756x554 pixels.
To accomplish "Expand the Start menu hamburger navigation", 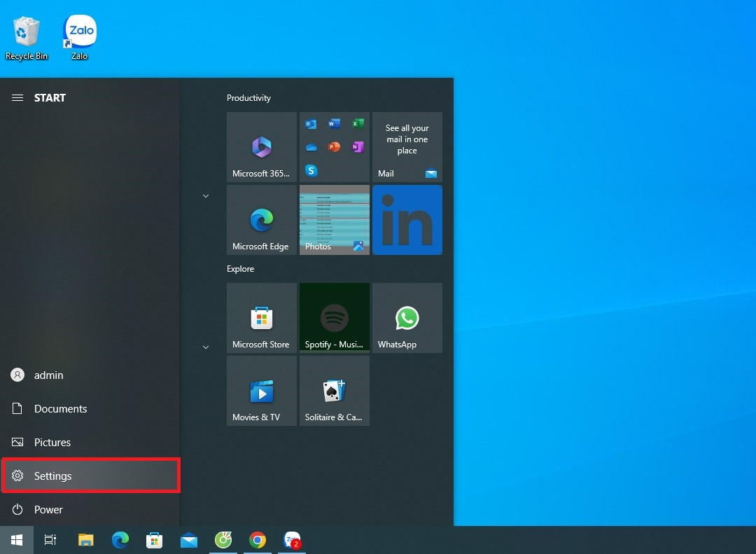I will 17,98.
